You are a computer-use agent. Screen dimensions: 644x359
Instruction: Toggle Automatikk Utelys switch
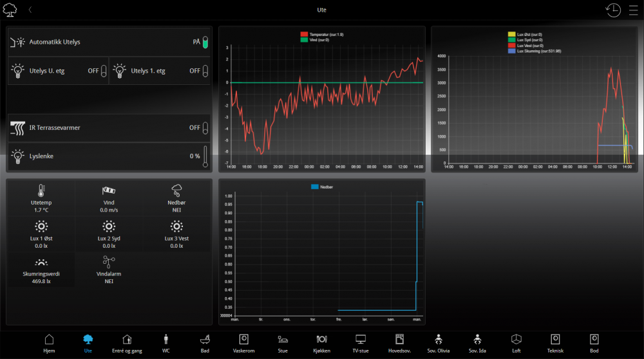tap(205, 42)
